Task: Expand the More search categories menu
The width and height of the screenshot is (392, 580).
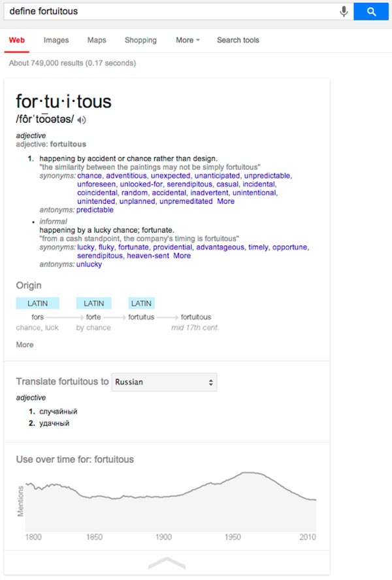Action: click(188, 40)
